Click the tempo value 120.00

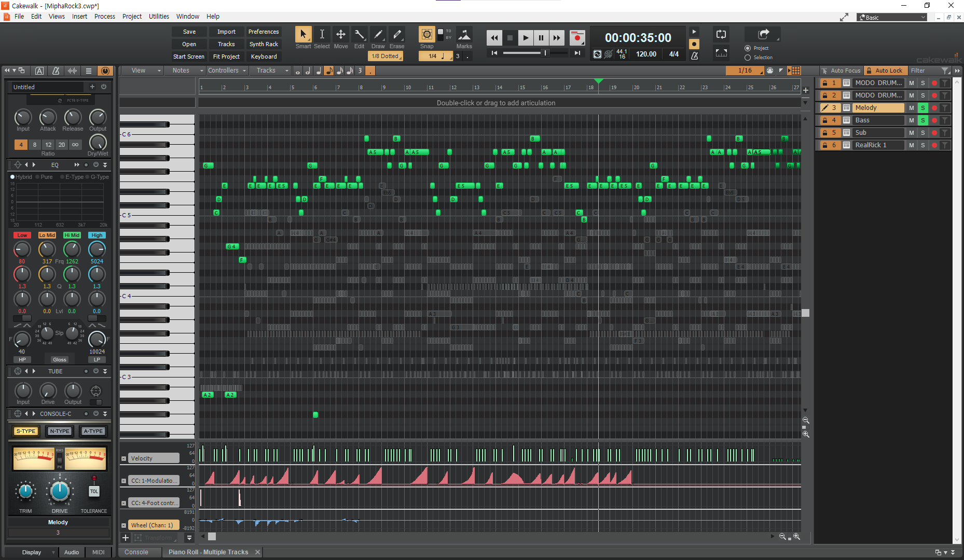coord(646,54)
